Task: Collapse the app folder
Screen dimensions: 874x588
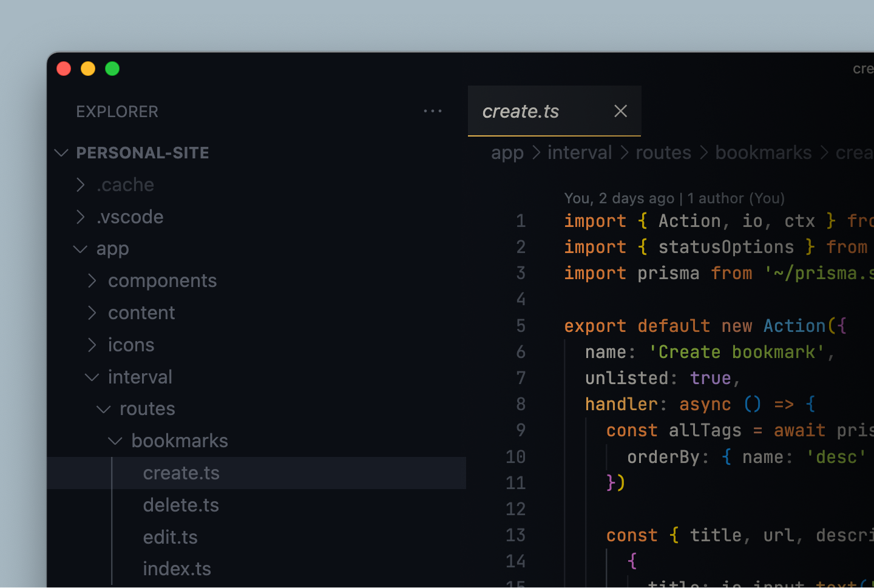Action: 80,248
